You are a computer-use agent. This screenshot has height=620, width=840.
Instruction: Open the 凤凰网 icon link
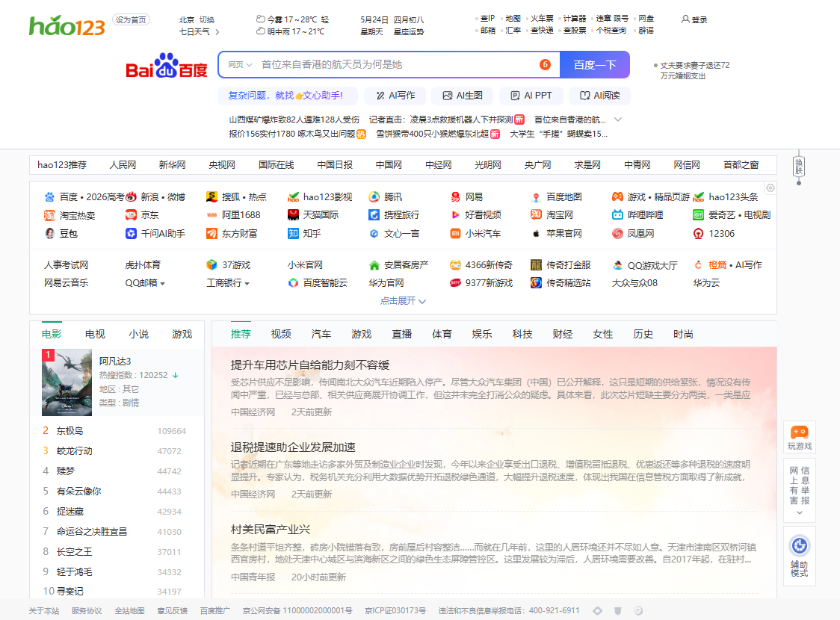coord(617,234)
